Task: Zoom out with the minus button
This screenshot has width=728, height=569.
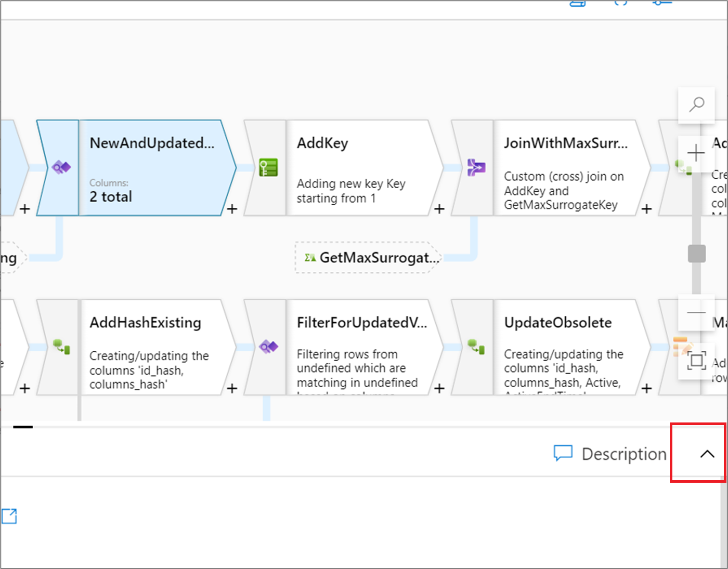Action: tap(696, 313)
